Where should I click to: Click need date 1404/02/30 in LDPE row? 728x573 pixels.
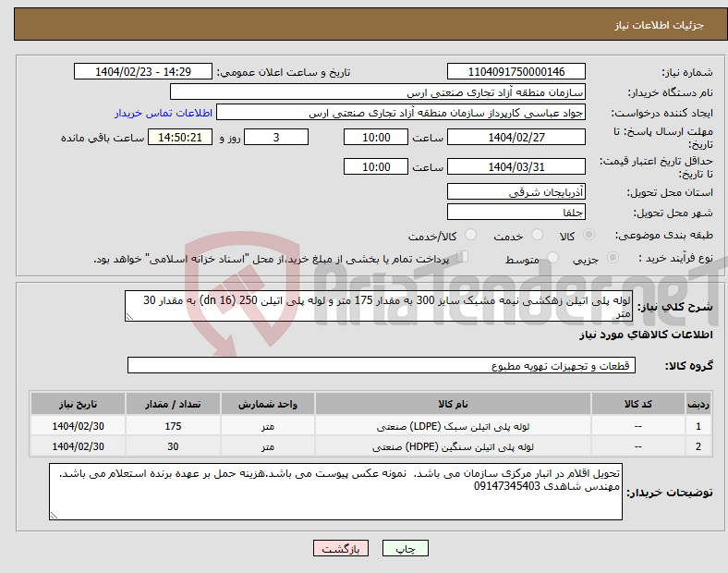[78, 426]
